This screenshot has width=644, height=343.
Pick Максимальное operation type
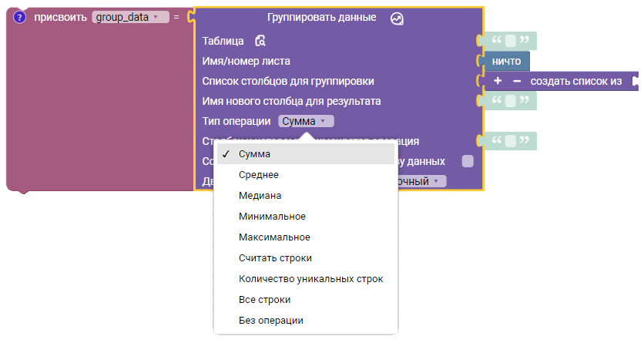click(x=306, y=237)
